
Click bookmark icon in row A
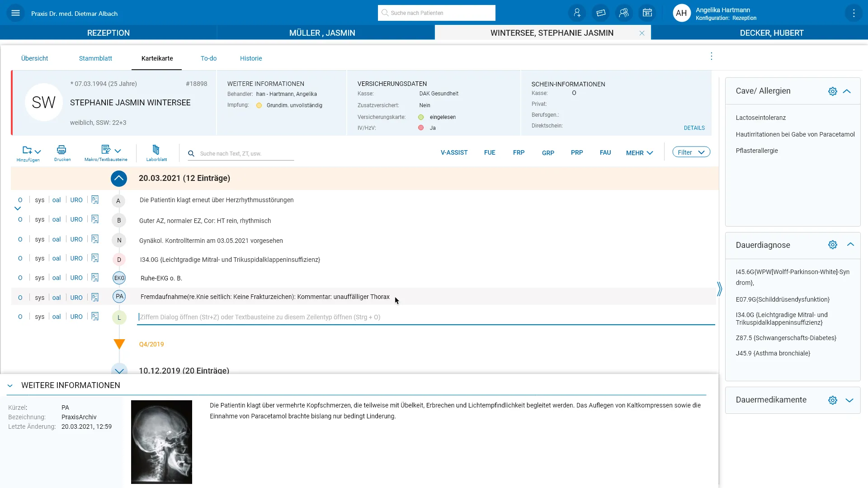95,199
